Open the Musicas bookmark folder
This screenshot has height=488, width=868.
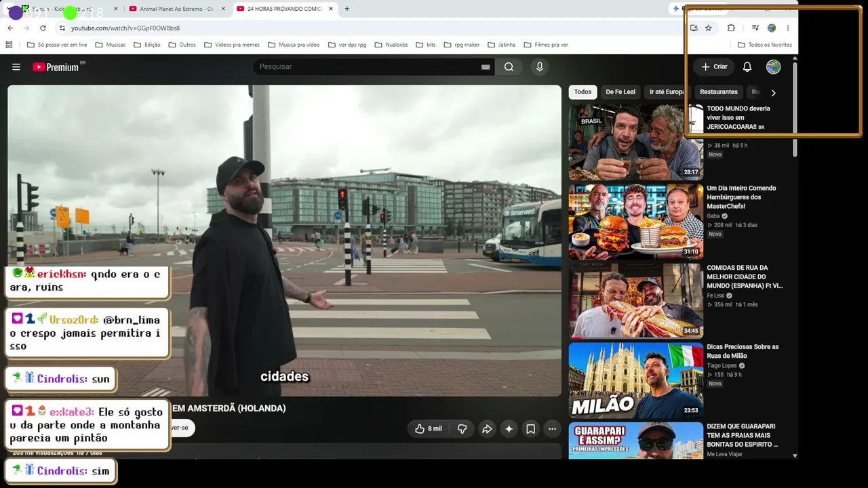(x=111, y=45)
